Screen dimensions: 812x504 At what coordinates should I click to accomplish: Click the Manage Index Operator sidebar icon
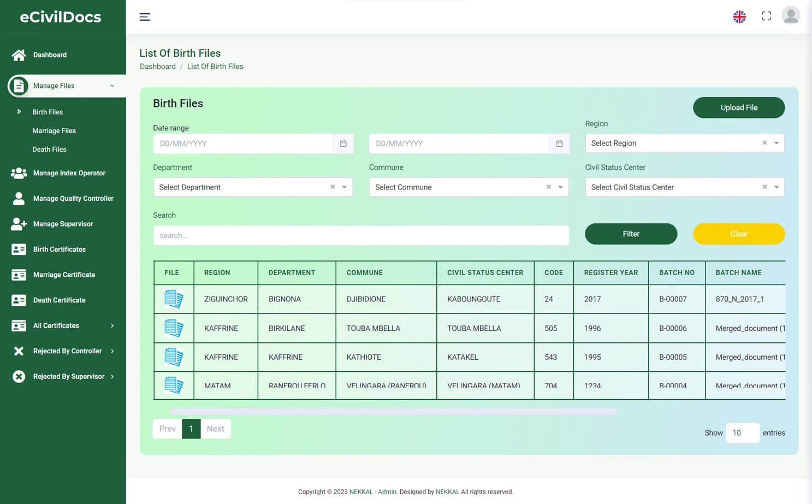pos(18,173)
